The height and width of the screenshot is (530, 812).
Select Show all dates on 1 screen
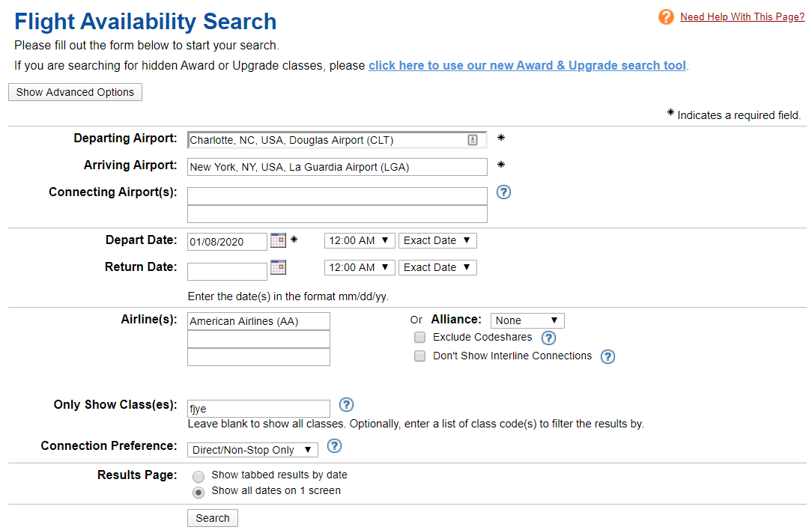[x=199, y=492]
